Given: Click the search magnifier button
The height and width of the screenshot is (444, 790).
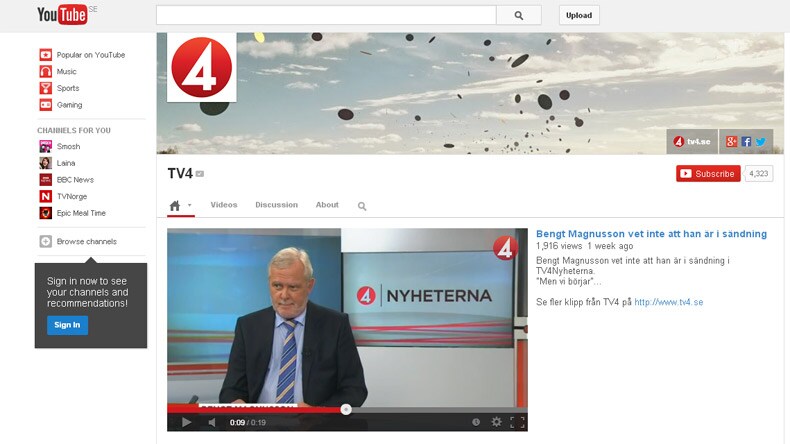Looking at the screenshot, I should click(518, 15).
